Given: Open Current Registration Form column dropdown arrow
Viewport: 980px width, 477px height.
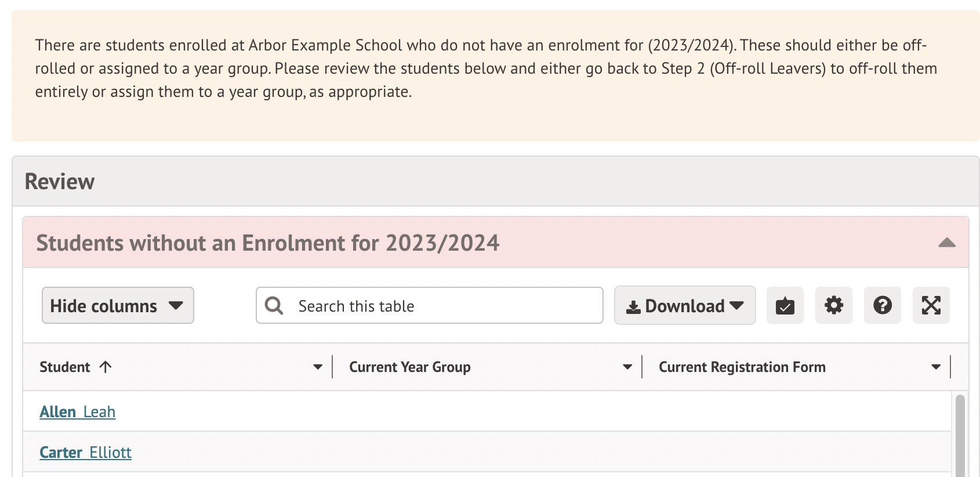Looking at the screenshot, I should click(x=935, y=367).
